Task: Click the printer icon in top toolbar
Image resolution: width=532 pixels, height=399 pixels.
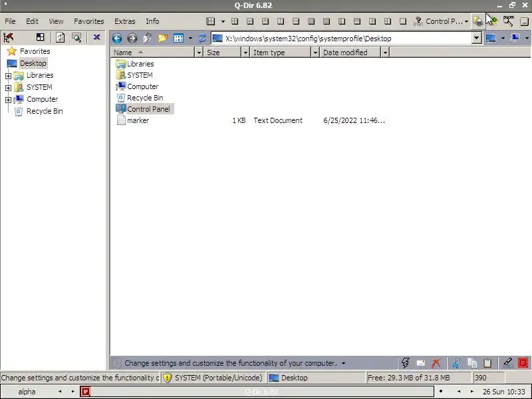Action: [478, 21]
